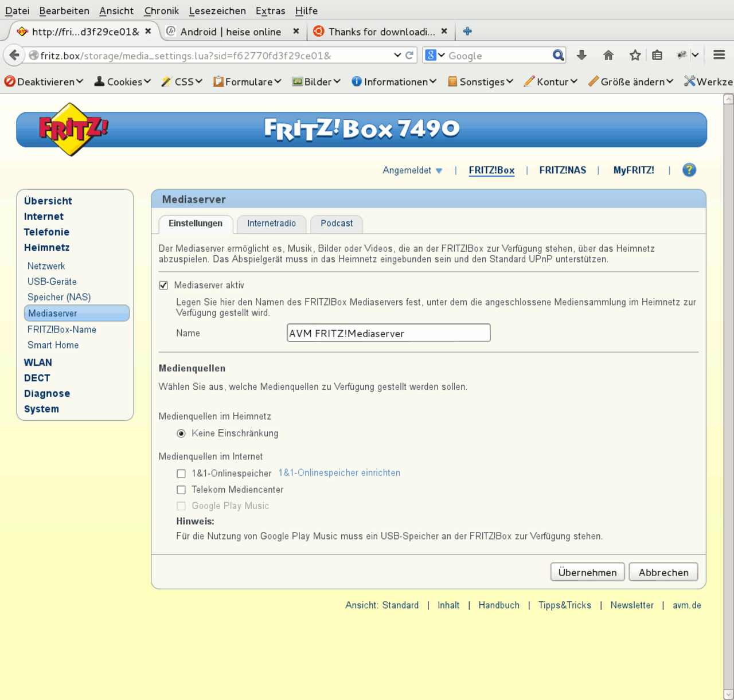Open a new tab with plus icon
This screenshot has height=700, width=734.
coord(467,31)
